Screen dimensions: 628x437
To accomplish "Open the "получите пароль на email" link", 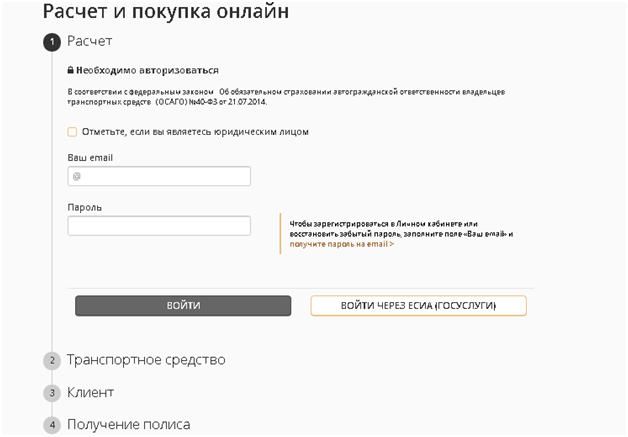I will (341, 244).
